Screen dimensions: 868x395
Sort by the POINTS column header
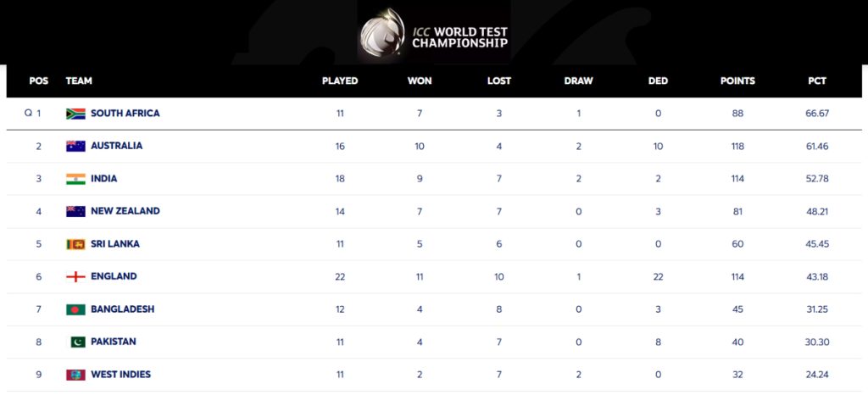tap(737, 81)
